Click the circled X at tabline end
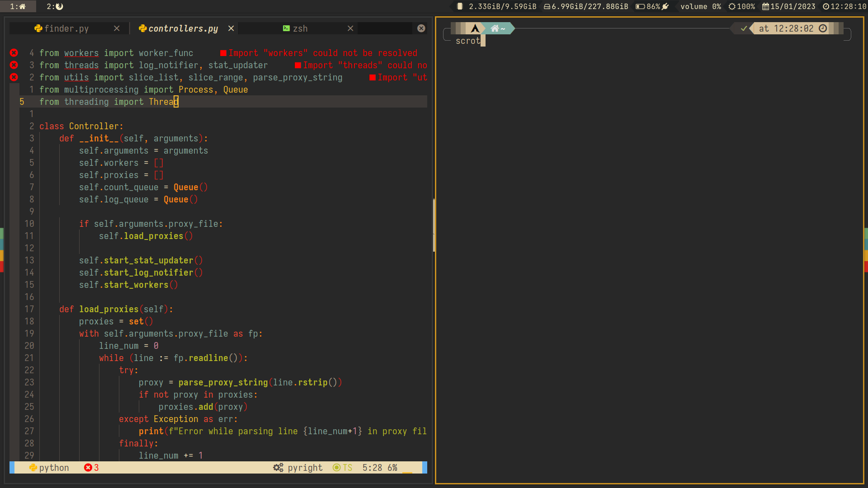The width and height of the screenshot is (868, 488). coord(421,28)
